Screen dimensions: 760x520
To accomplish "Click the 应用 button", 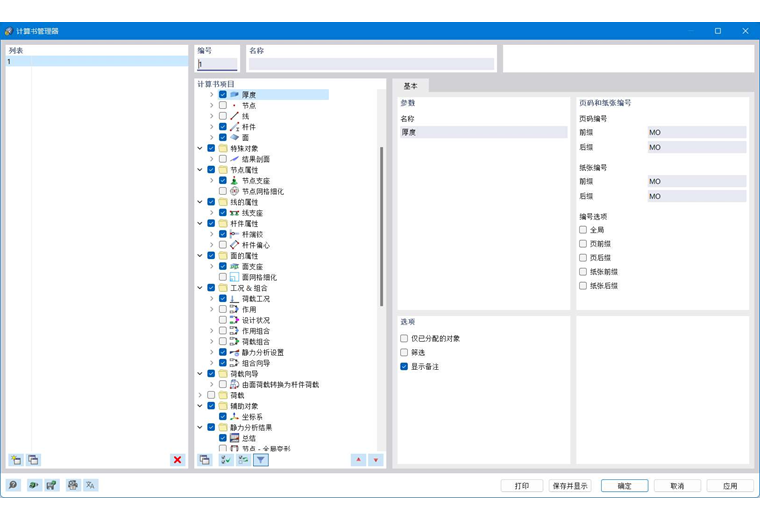I will [x=730, y=486].
